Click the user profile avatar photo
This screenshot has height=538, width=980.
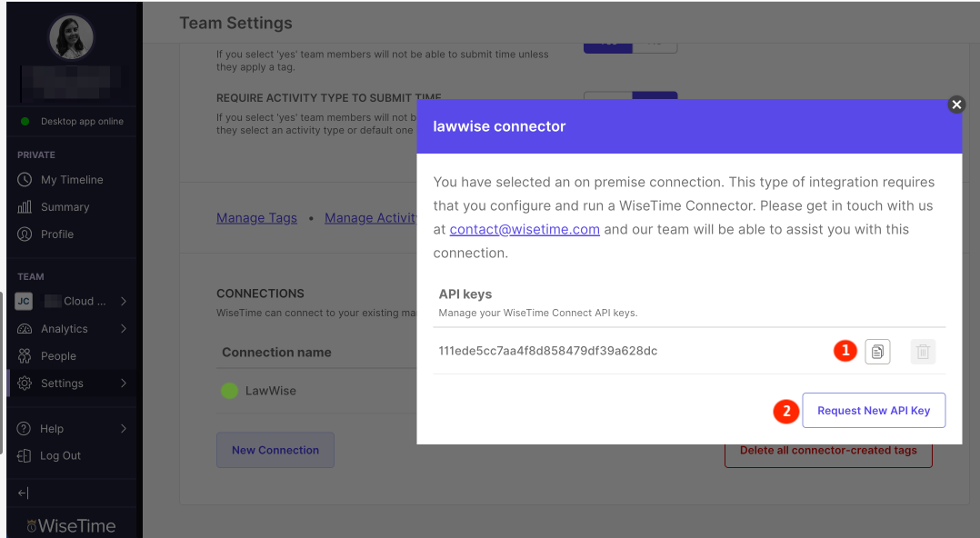click(71, 37)
